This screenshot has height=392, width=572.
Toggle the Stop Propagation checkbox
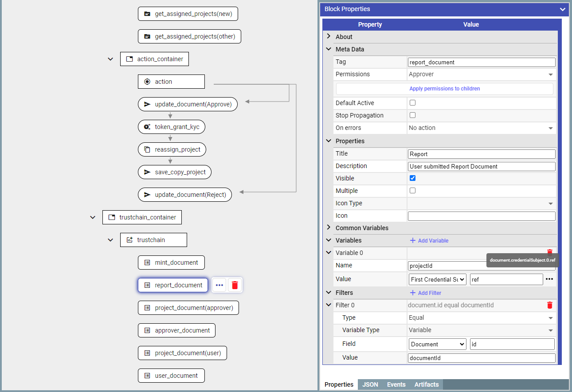coord(412,115)
